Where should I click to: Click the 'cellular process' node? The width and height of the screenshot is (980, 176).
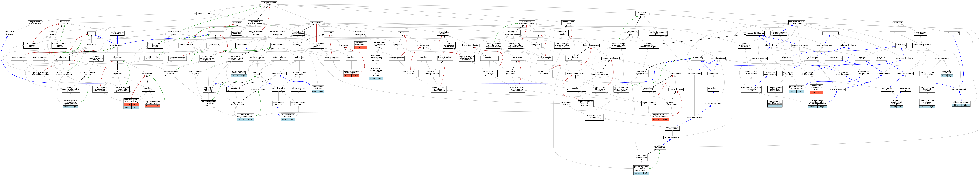click(x=317, y=23)
